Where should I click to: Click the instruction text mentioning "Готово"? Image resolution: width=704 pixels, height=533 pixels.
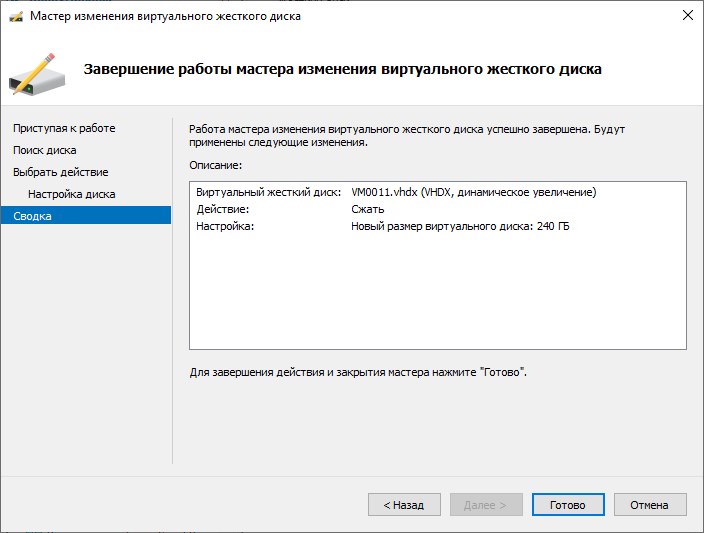(x=357, y=372)
